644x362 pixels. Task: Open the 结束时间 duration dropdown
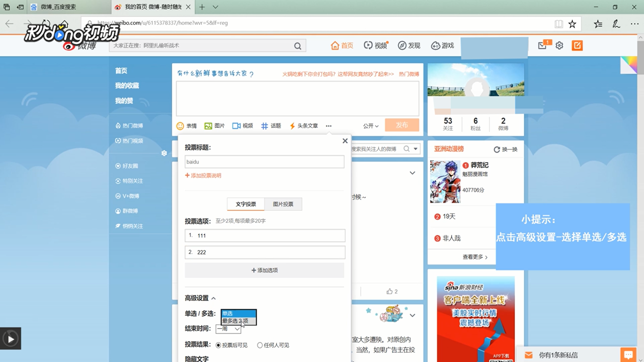228,329
